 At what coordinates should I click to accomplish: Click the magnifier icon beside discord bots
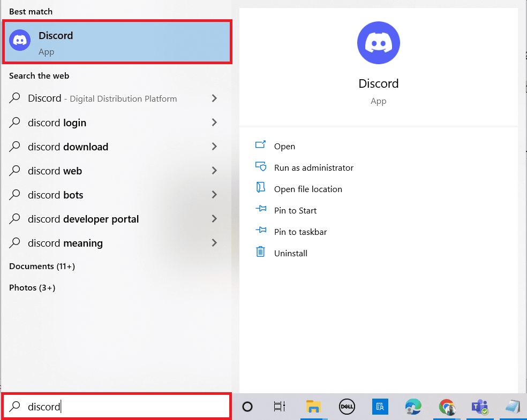coord(14,195)
